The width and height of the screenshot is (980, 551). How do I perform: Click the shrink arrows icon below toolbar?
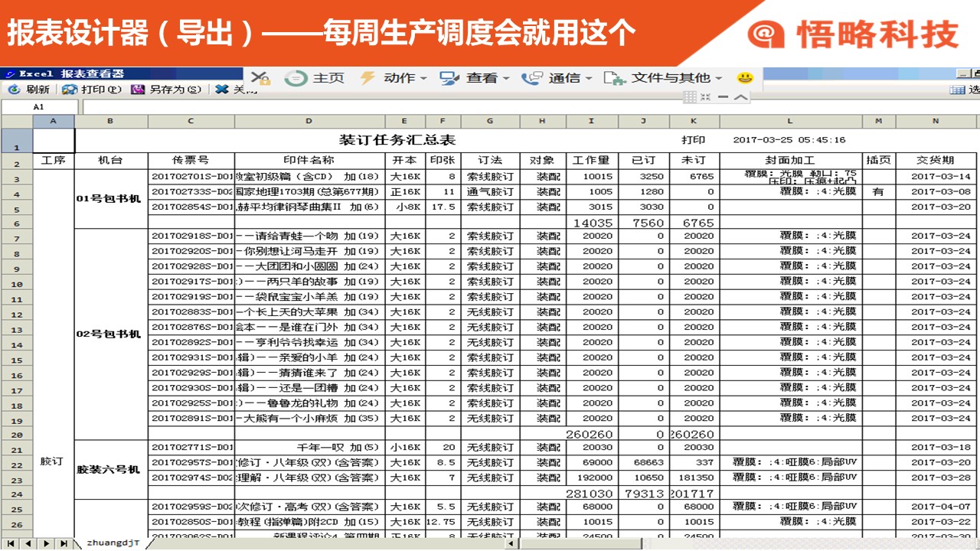(x=706, y=96)
